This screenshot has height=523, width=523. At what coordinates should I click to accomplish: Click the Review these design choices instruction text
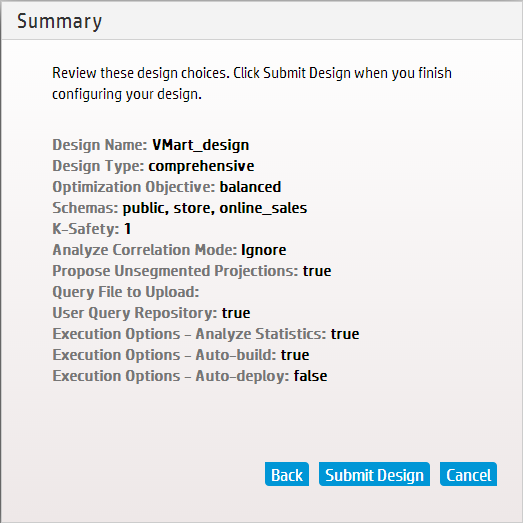(x=252, y=83)
